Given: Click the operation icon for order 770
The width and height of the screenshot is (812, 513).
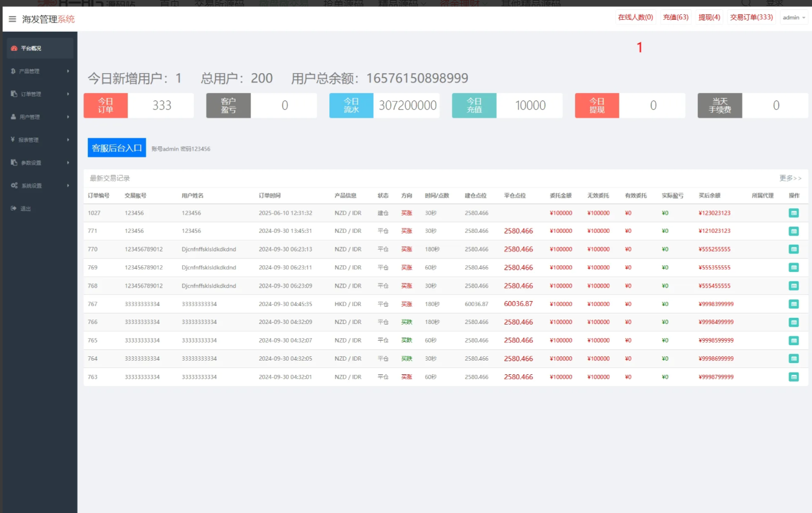Looking at the screenshot, I should tap(793, 249).
